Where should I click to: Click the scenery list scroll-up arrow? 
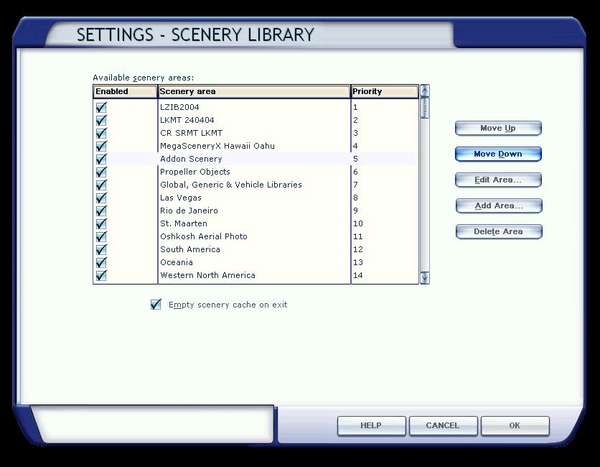[424, 91]
